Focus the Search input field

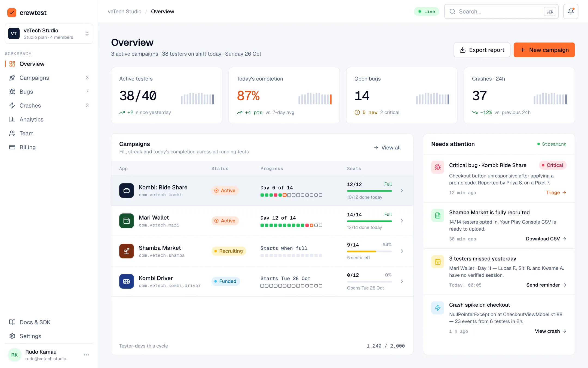(x=501, y=11)
